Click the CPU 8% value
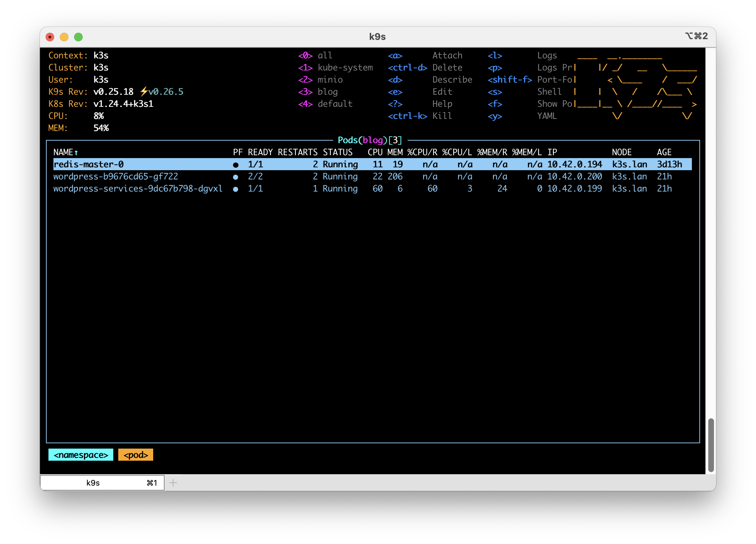This screenshot has width=756, height=544. pyautogui.click(x=98, y=116)
